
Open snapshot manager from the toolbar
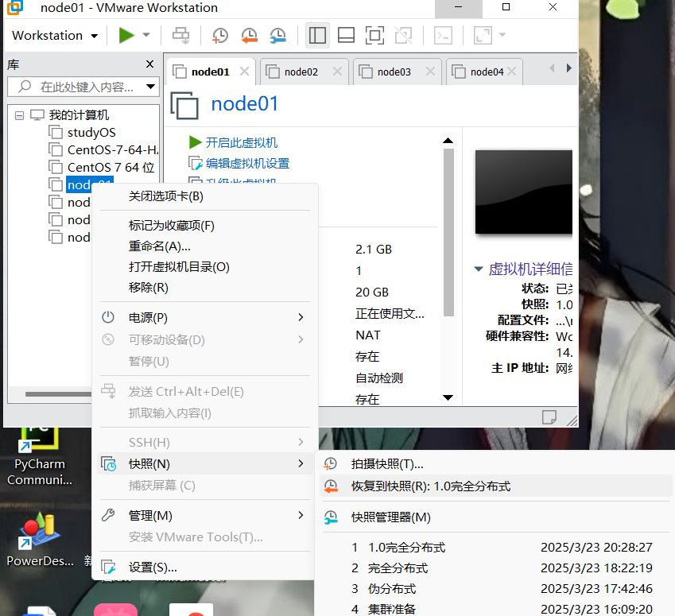click(x=278, y=35)
